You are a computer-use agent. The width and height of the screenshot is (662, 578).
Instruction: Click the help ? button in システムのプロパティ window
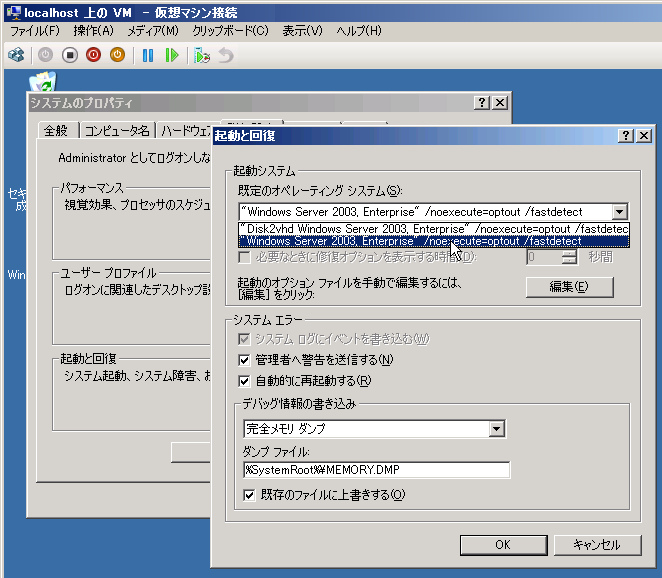point(482,103)
